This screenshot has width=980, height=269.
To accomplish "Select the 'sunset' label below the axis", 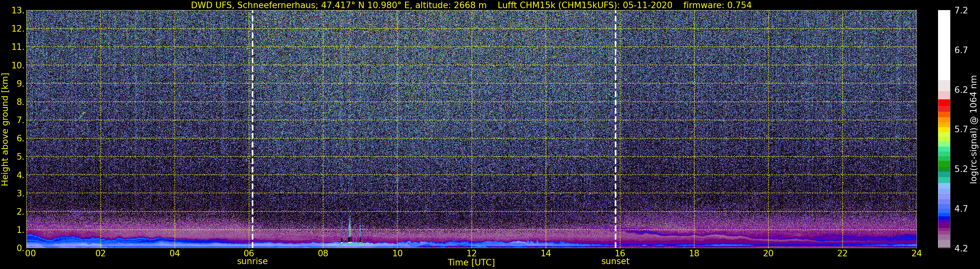I will (x=615, y=262).
